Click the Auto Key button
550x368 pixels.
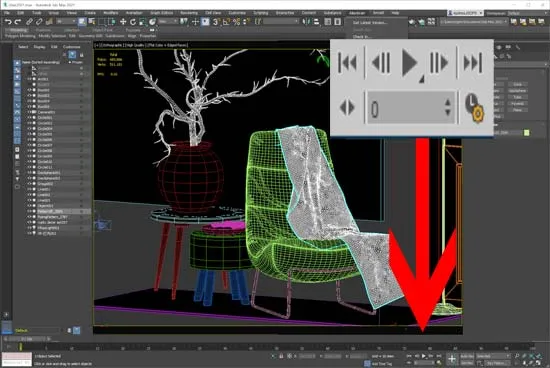click(467, 356)
